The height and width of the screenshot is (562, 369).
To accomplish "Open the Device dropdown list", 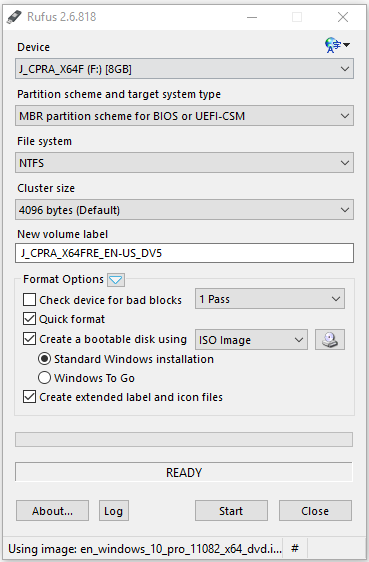I will [184, 68].
